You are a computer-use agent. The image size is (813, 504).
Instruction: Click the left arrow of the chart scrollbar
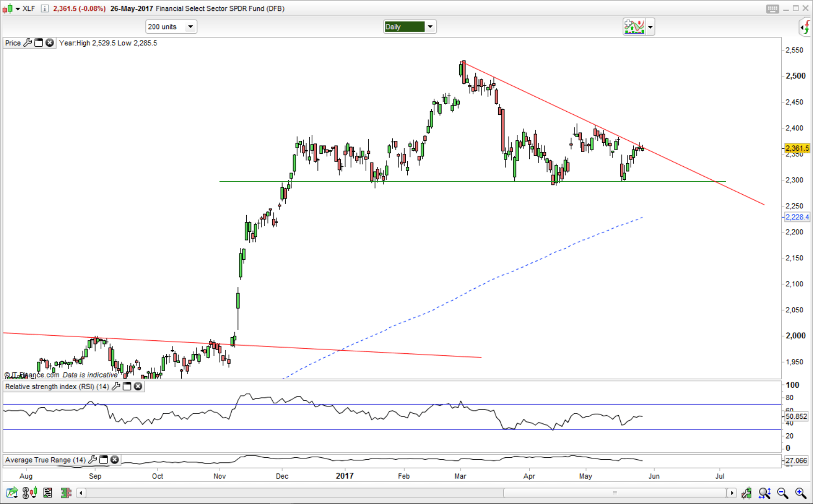(81, 493)
